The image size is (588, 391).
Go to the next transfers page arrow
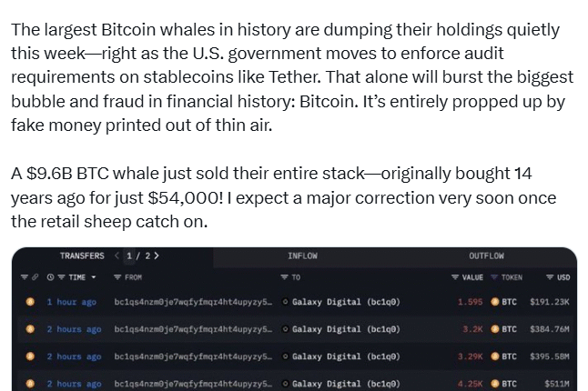[x=157, y=256]
